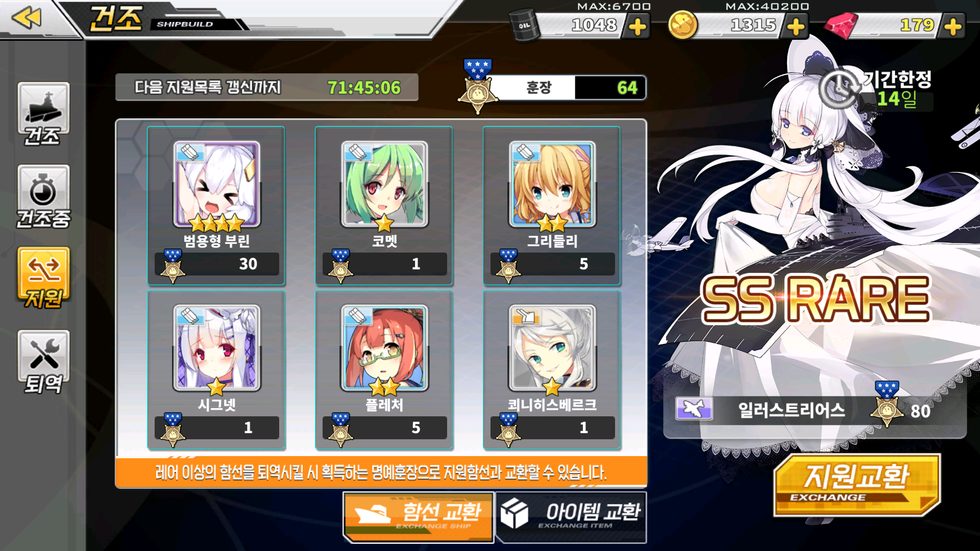Select the 플레처 ship card

click(384, 370)
